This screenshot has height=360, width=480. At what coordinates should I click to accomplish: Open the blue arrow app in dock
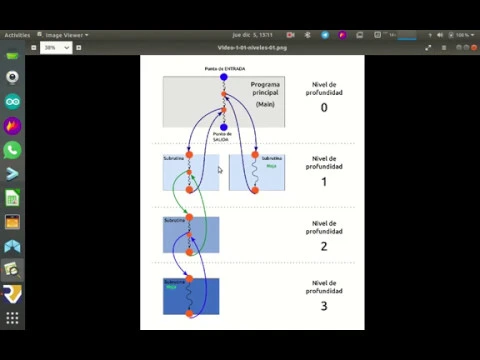(x=12, y=174)
